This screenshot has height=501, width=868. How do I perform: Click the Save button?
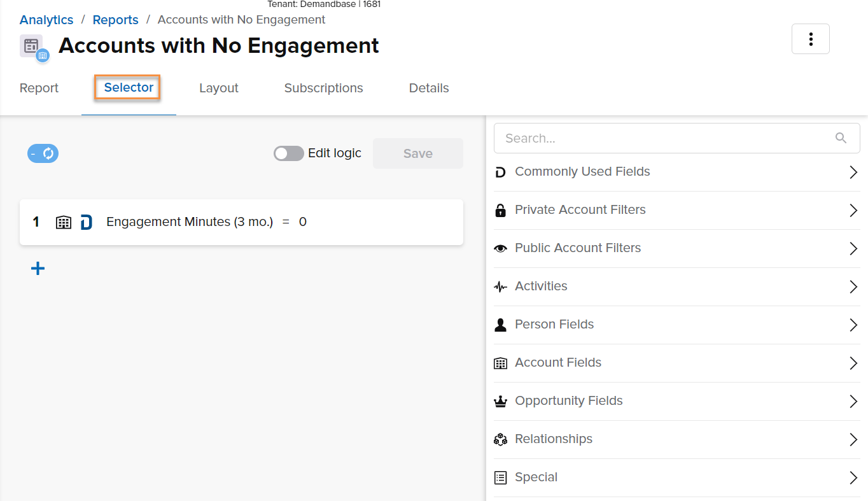pyautogui.click(x=418, y=153)
